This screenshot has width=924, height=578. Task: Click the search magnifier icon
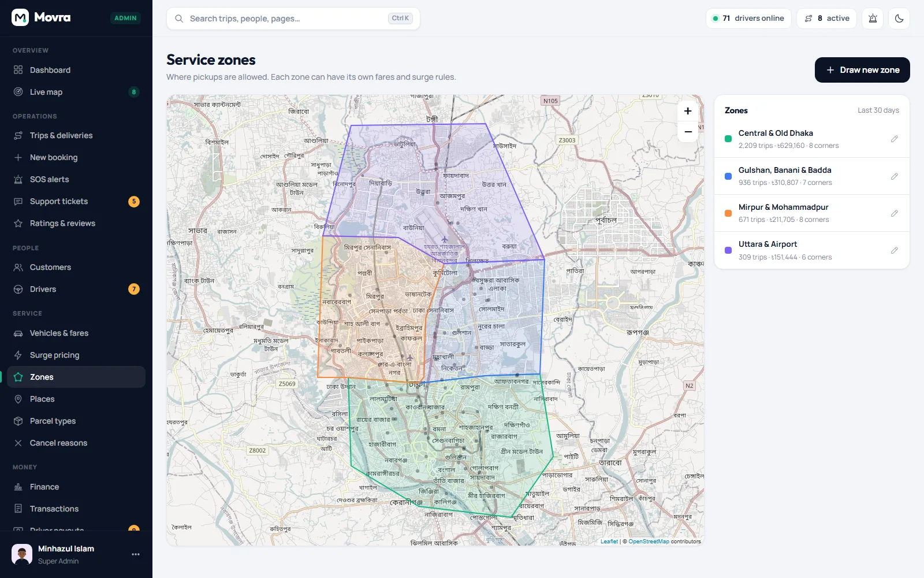coord(179,18)
